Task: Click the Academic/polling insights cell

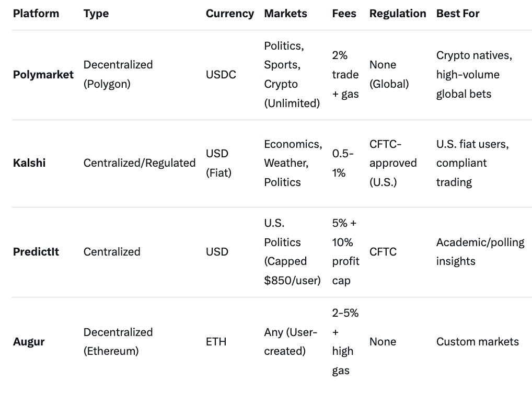Action: point(480,251)
